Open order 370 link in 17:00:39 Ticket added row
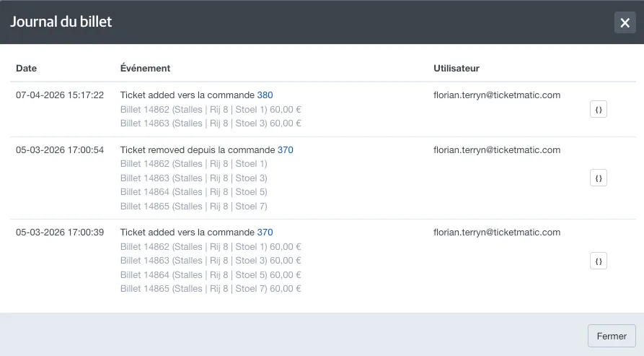Screen dimensions: 644x356 pyautogui.click(x=265, y=233)
